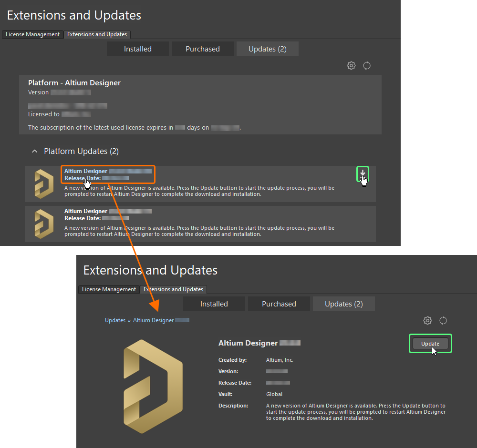Open settings gear in upper Extensions window
The image size is (477, 448).
(351, 65)
